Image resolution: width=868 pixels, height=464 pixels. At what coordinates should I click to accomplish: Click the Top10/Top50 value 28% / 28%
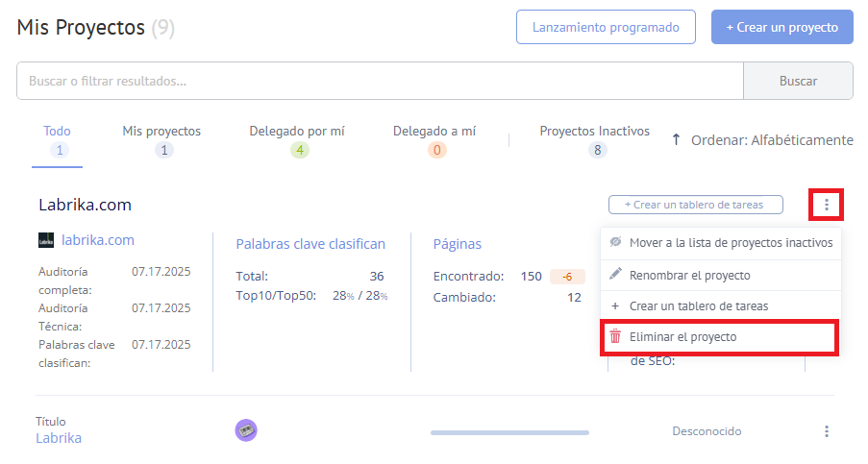coord(360,296)
